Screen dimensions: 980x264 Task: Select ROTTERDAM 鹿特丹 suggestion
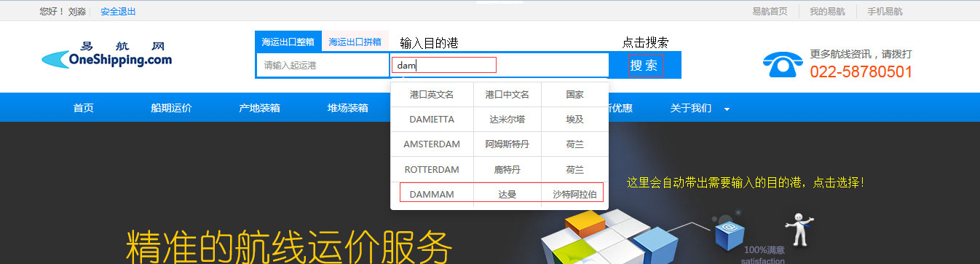tap(499, 169)
